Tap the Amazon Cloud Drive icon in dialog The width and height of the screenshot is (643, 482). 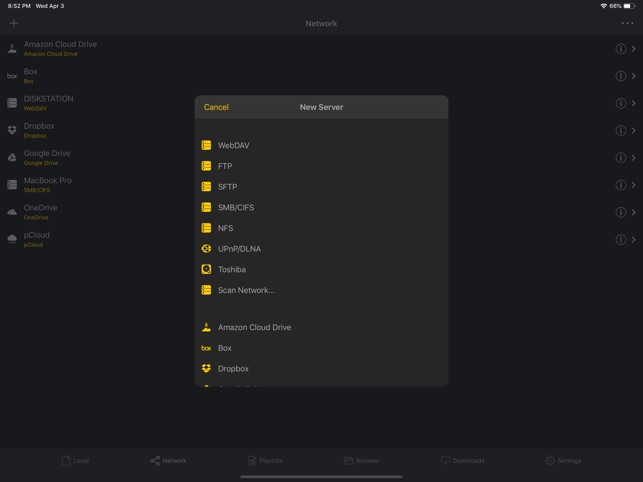click(206, 327)
